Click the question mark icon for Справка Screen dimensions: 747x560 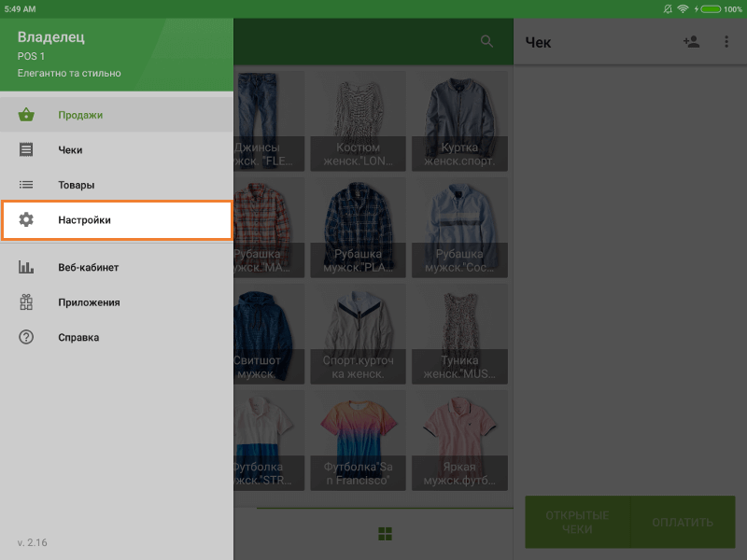point(26,337)
